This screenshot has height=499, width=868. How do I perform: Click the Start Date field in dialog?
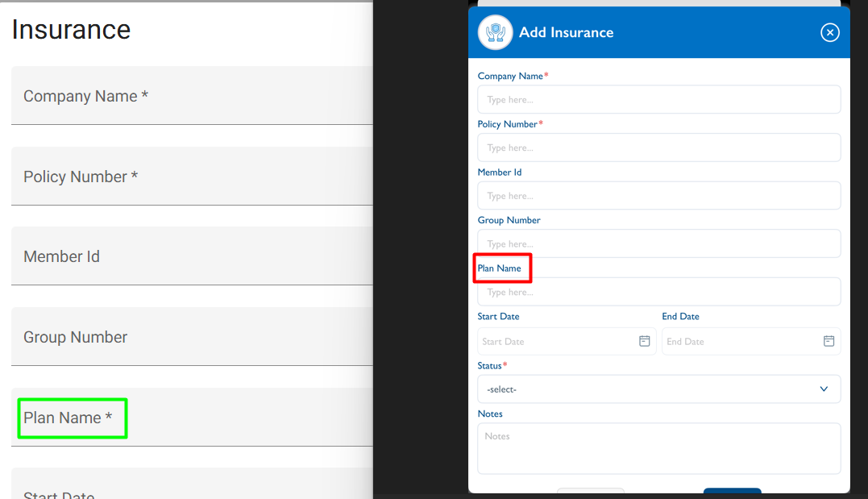(556, 341)
